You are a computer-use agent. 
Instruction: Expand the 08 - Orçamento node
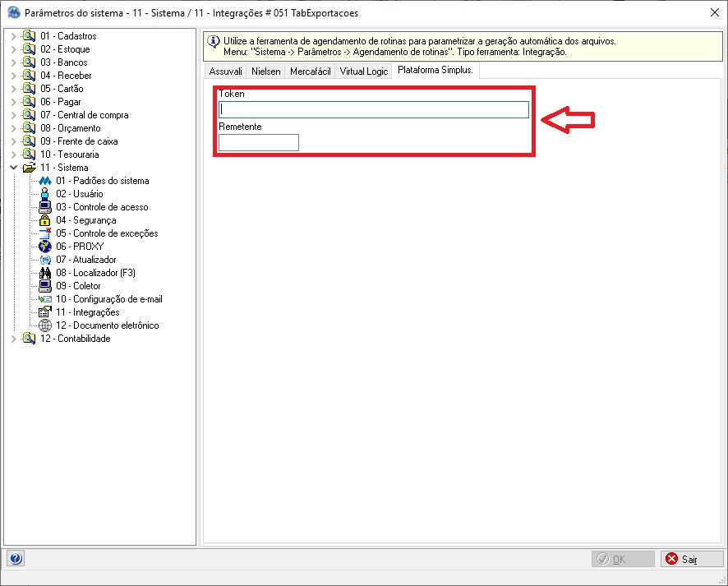13,127
